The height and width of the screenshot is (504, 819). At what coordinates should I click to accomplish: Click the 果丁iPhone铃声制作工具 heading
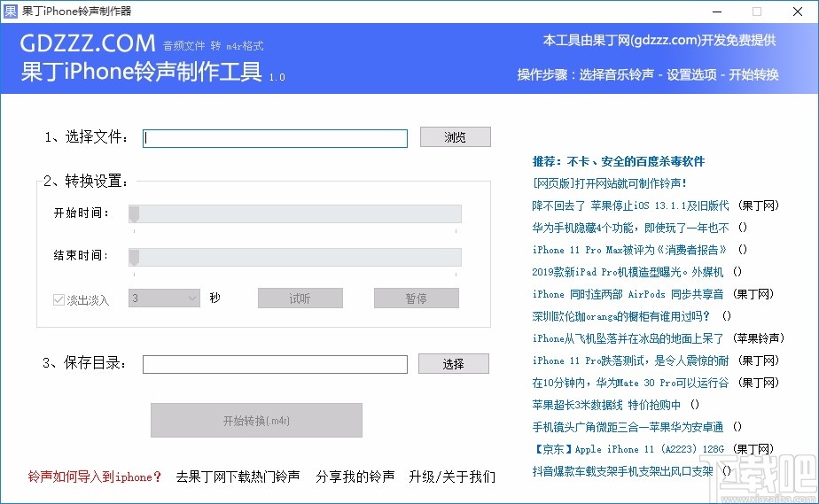point(142,72)
